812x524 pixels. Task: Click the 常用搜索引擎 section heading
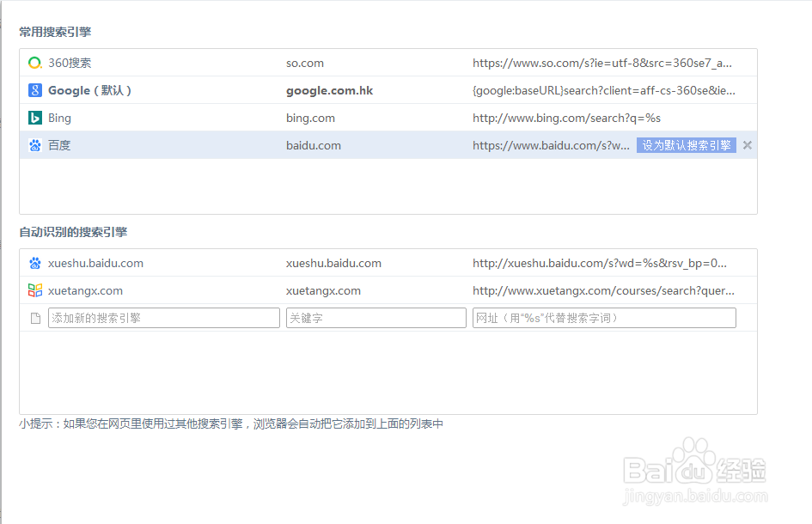(55, 32)
